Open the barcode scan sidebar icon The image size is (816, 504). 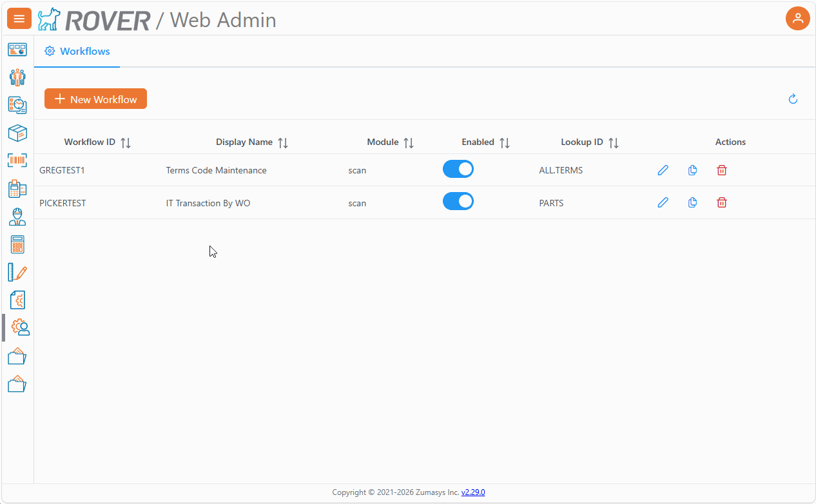[x=17, y=160]
